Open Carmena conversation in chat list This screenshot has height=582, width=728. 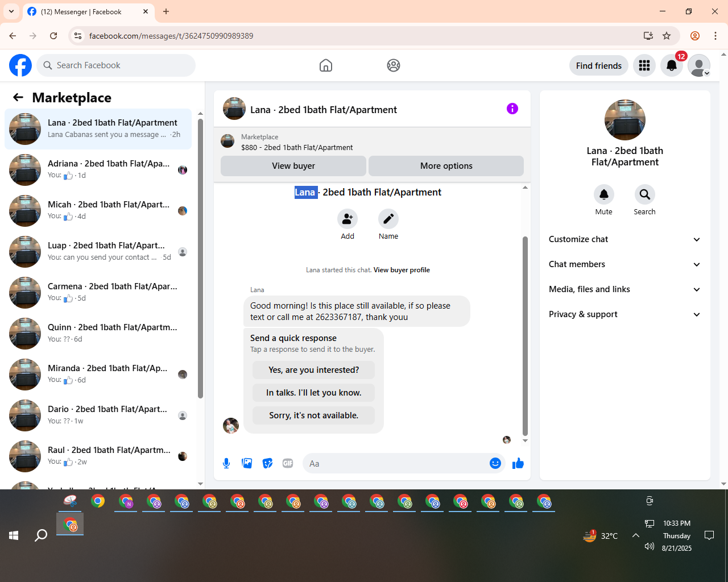coord(98,293)
